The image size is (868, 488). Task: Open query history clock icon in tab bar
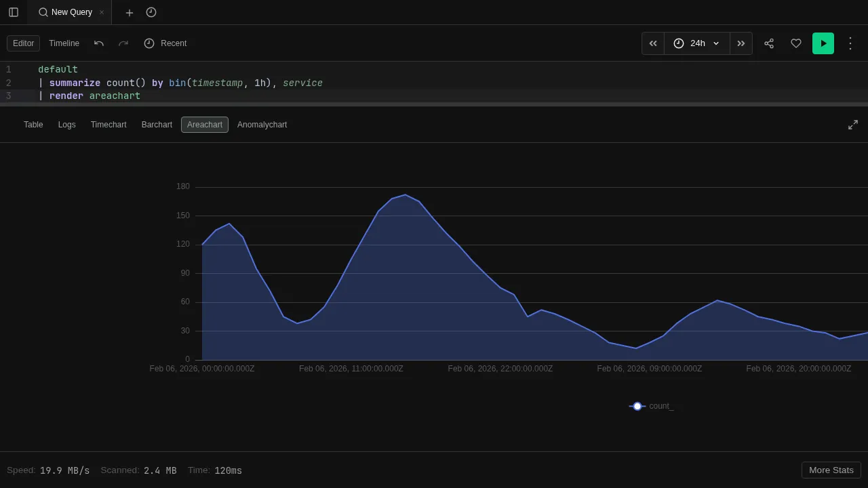click(x=151, y=12)
